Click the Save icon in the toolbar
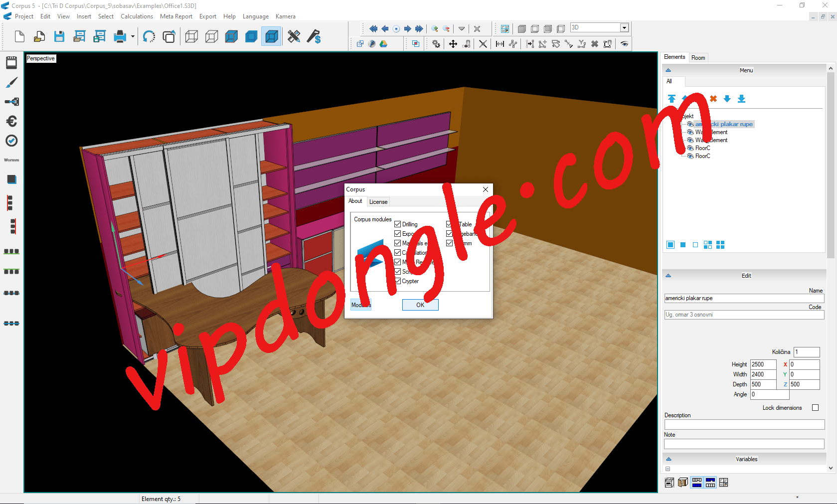 click(59, 36)
